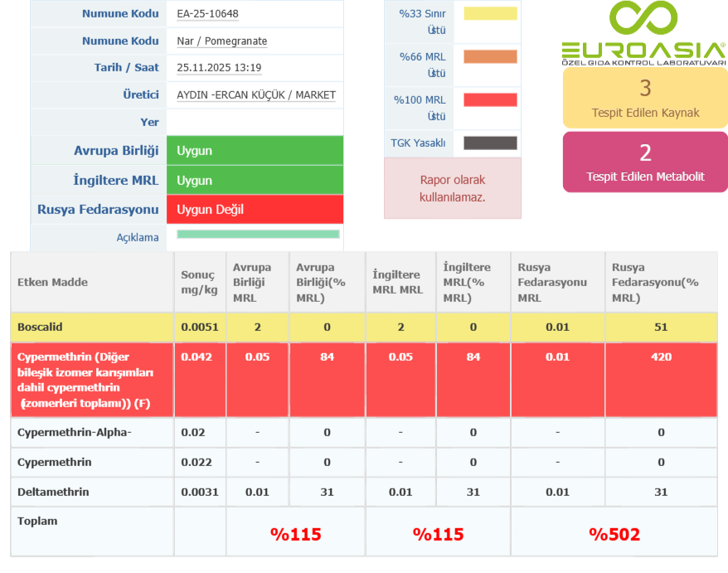
Task: Click the orange %66 MRL Üstü swatch
Action: 490,57
